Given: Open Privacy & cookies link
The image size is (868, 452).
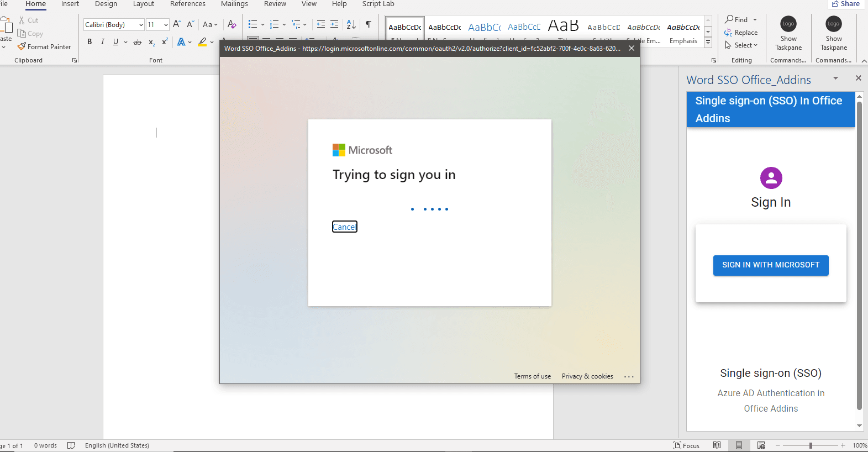Looking at the screenshot, I should click(587, 376).
